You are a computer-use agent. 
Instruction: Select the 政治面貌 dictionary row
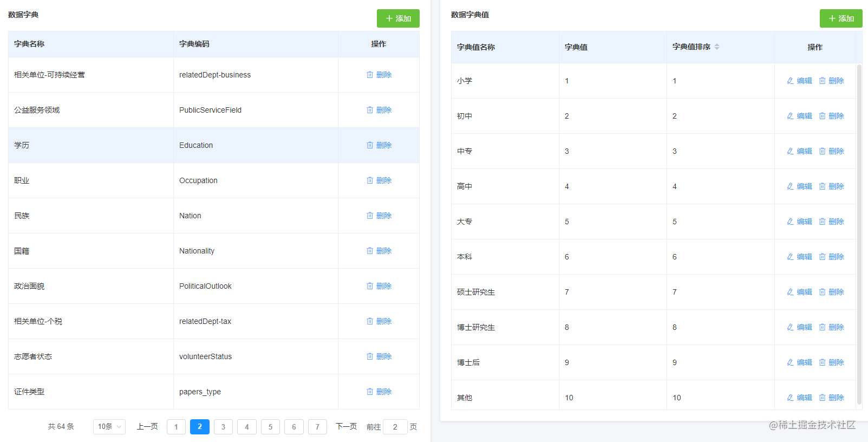214,286
